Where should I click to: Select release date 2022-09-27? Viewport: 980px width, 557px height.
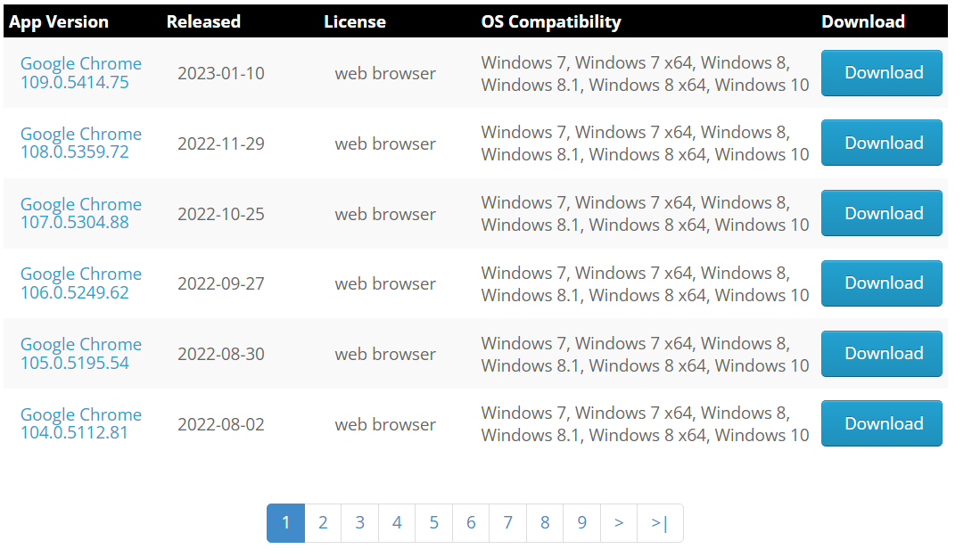tap(220, 283)
